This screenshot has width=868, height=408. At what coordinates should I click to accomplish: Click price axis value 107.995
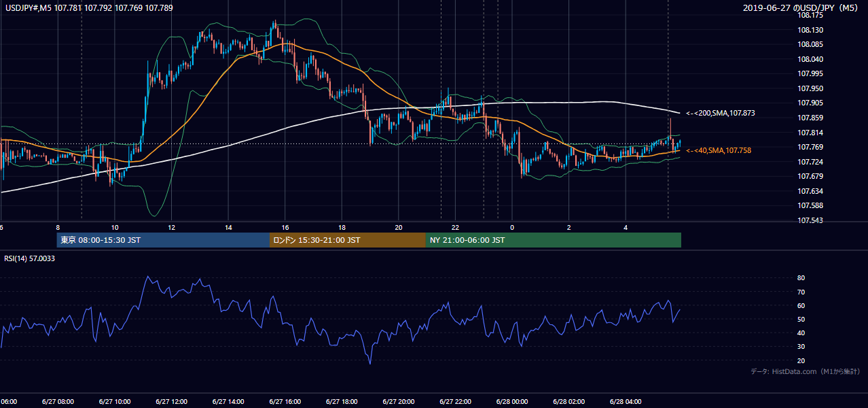pos(810,73)
